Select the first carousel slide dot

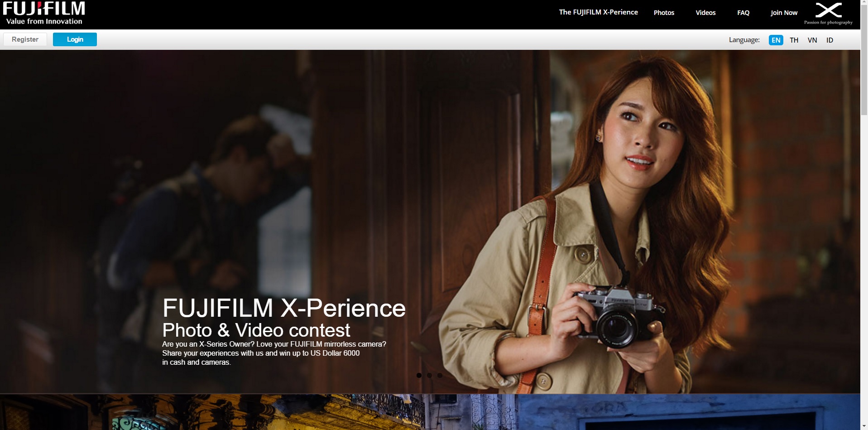coord(419,375)
